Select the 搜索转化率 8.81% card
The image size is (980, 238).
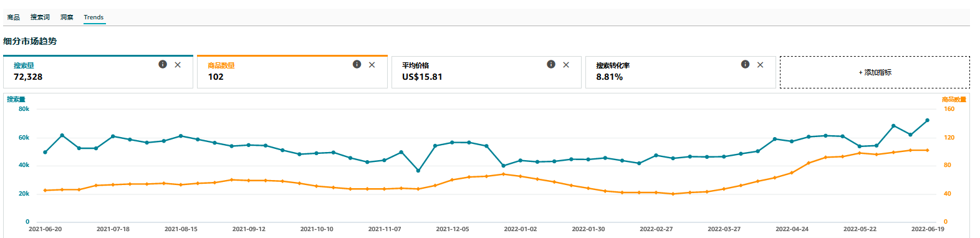coord(681,72)
